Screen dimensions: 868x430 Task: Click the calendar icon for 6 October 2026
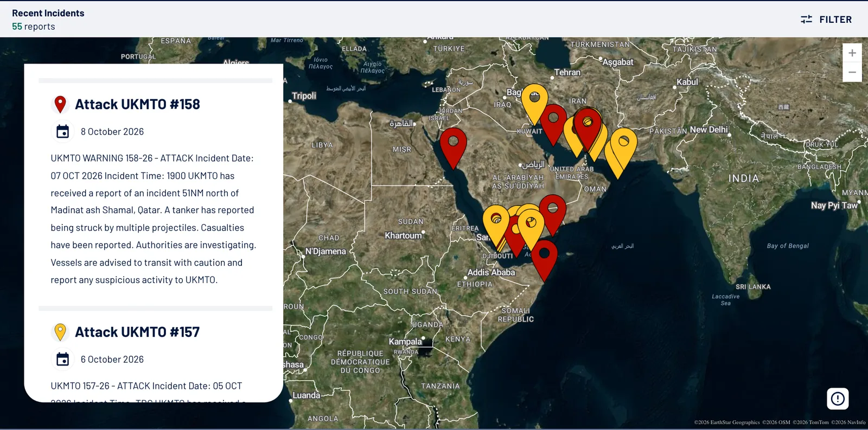(62, 360)
